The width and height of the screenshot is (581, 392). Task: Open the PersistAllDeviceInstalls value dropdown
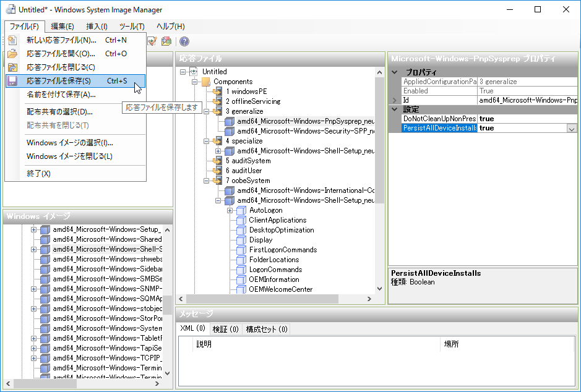click(572, 129)
